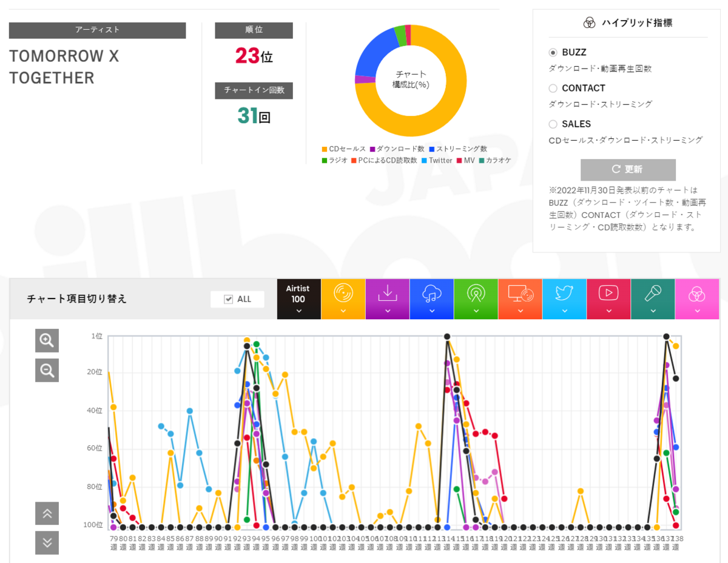The image size is (728, 563).
Task: Click the double up-chevron chart button
Action: click(x=47, y=514)
